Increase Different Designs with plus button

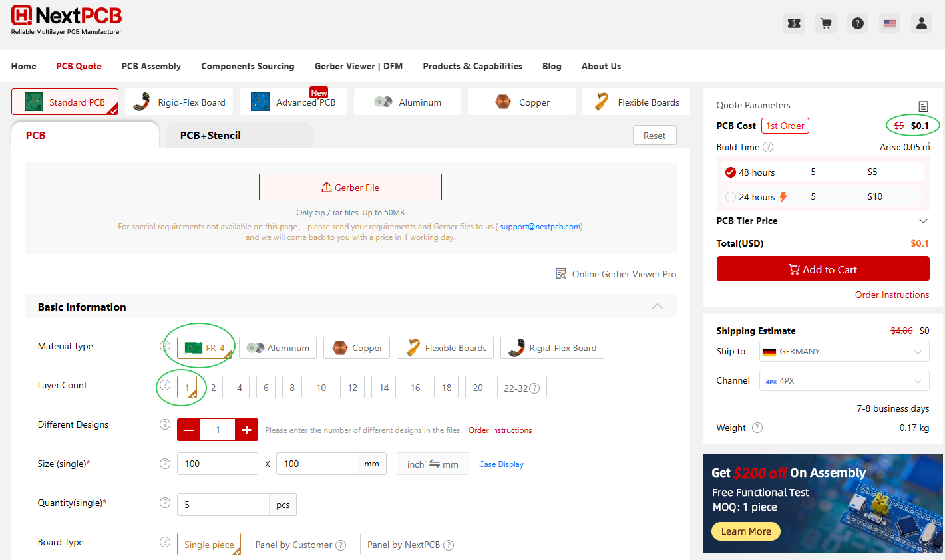point(246,430)
